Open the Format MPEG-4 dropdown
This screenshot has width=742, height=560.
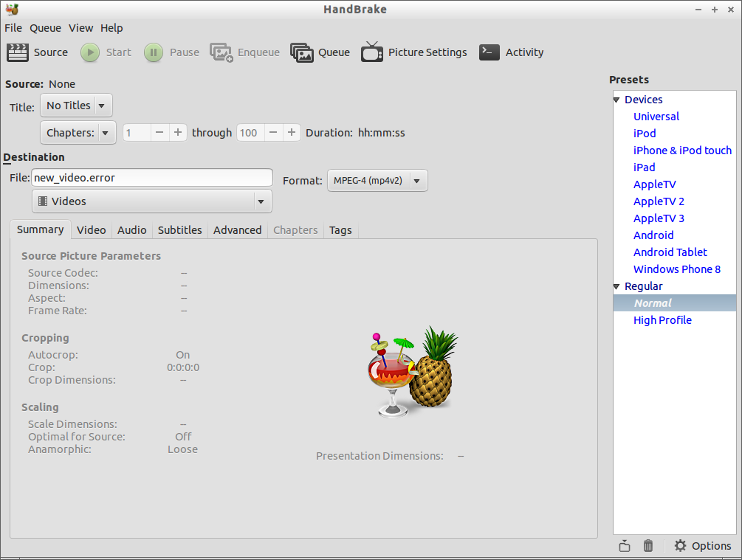point(377,181)
